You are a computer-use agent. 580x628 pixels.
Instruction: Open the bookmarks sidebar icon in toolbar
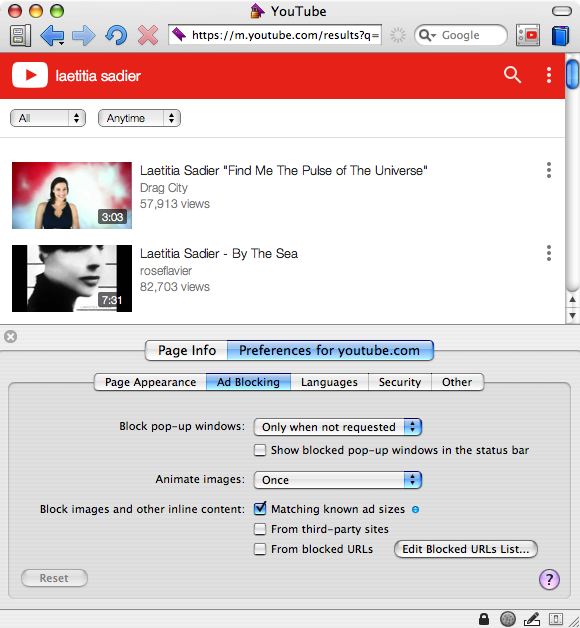[x=20, y=35]
